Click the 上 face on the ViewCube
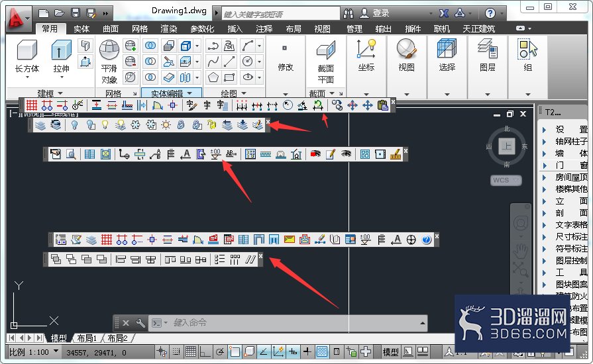Viewport: 593px width, 364px height. (506, 146)
